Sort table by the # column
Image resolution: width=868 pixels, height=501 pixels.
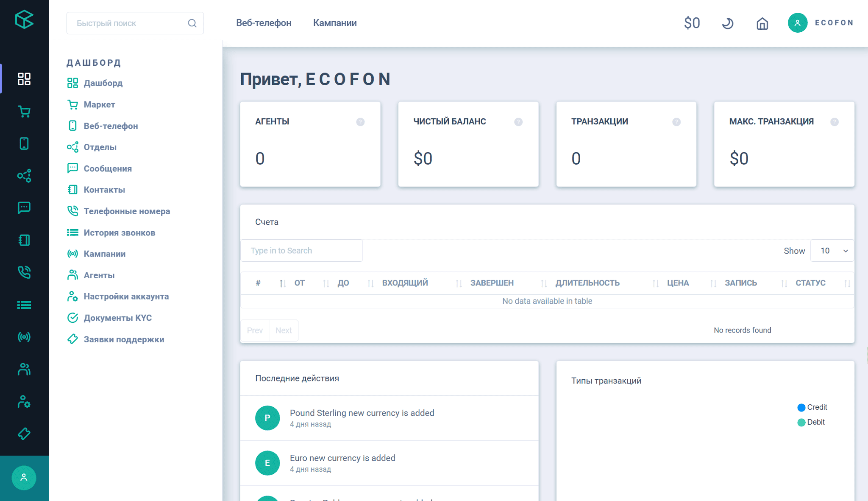tap(266, 283)
